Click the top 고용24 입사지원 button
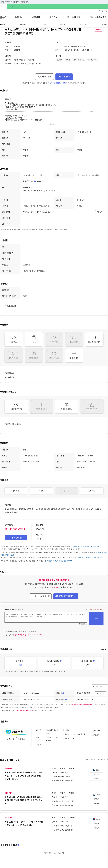 click(64, 77)
